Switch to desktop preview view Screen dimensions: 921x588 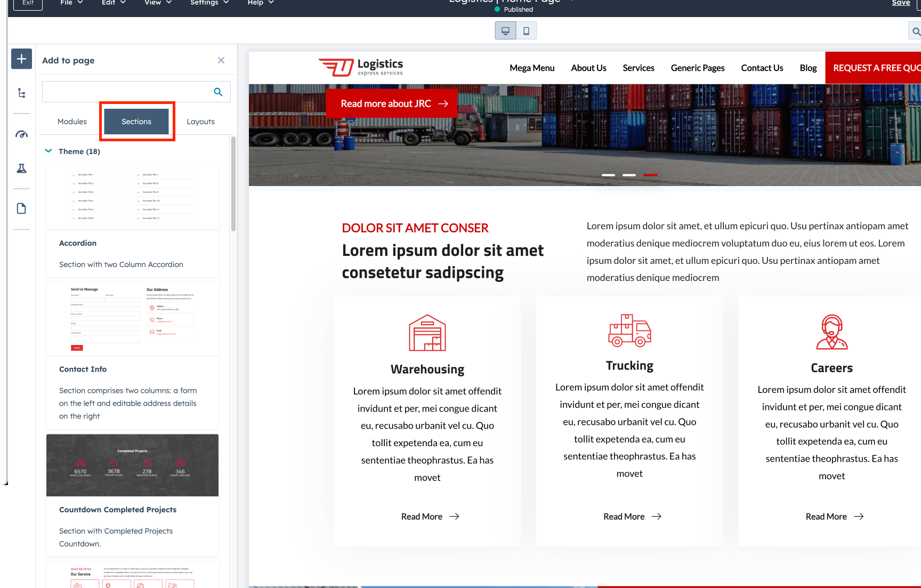tap(505, 31)
